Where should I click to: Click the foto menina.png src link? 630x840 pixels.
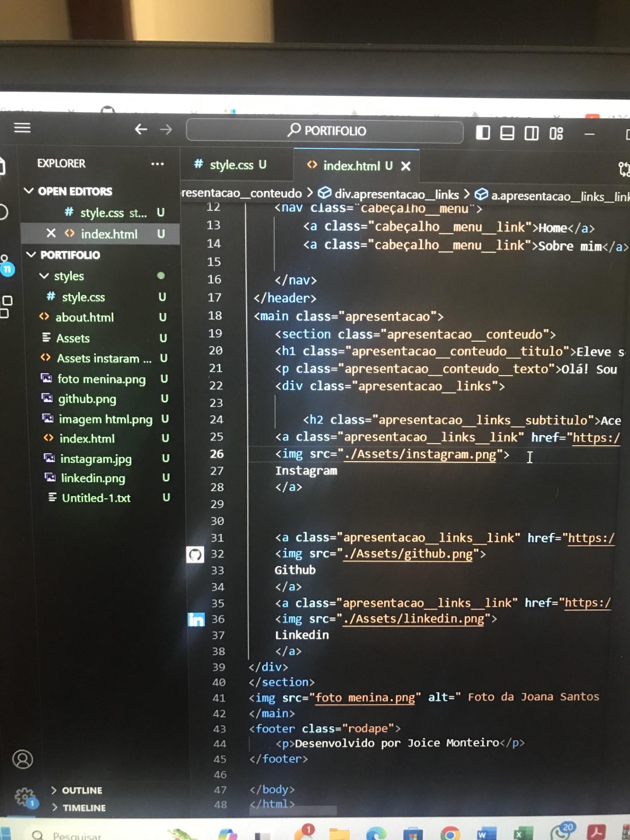(365, 697)
